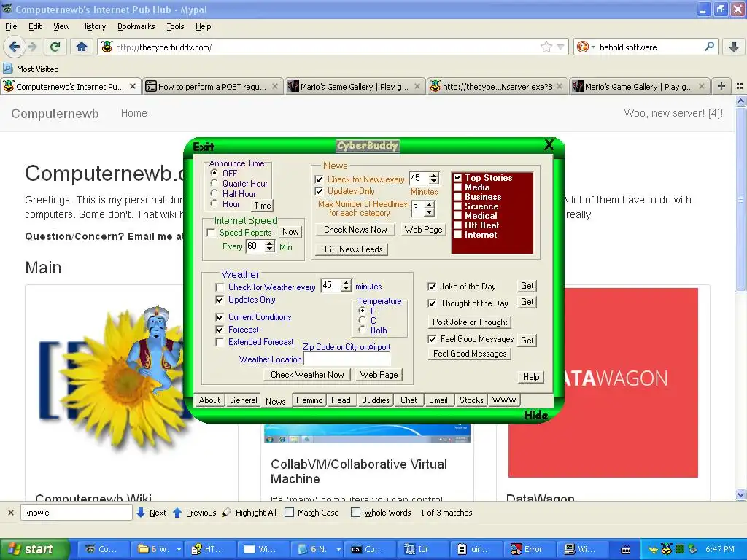Enable Check for Weather every checkbox

coord(220,287)
